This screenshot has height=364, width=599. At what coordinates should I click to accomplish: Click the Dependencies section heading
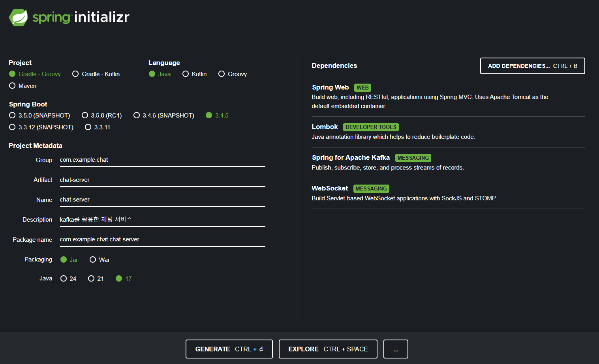[334, 66]
